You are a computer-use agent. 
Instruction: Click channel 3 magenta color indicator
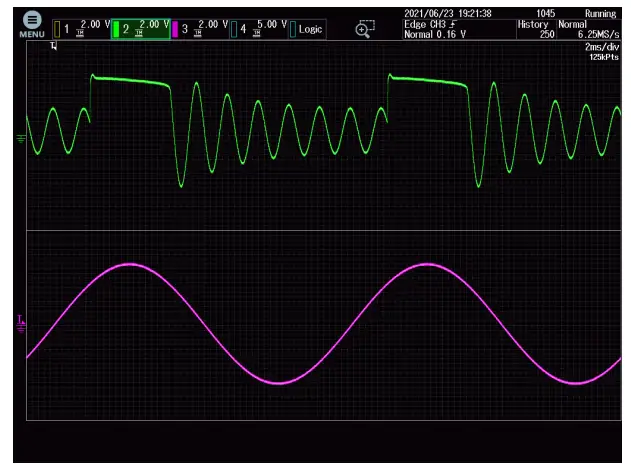[x=175, y=29]
